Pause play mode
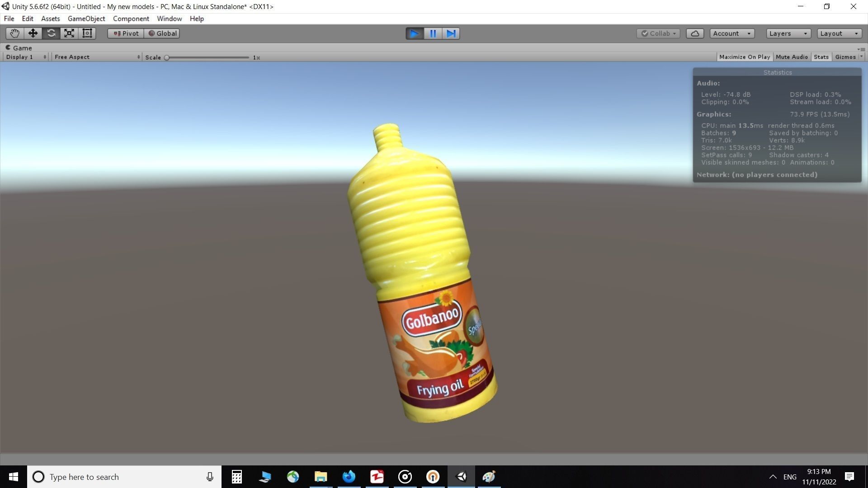This screenshot has width=868, height=488. tap(433, 33)
